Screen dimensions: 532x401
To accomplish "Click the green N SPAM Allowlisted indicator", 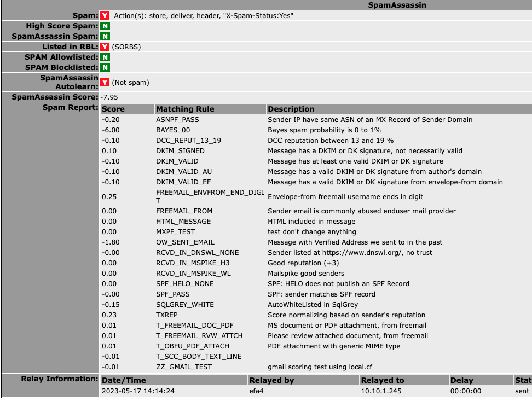I will point(104,57).
